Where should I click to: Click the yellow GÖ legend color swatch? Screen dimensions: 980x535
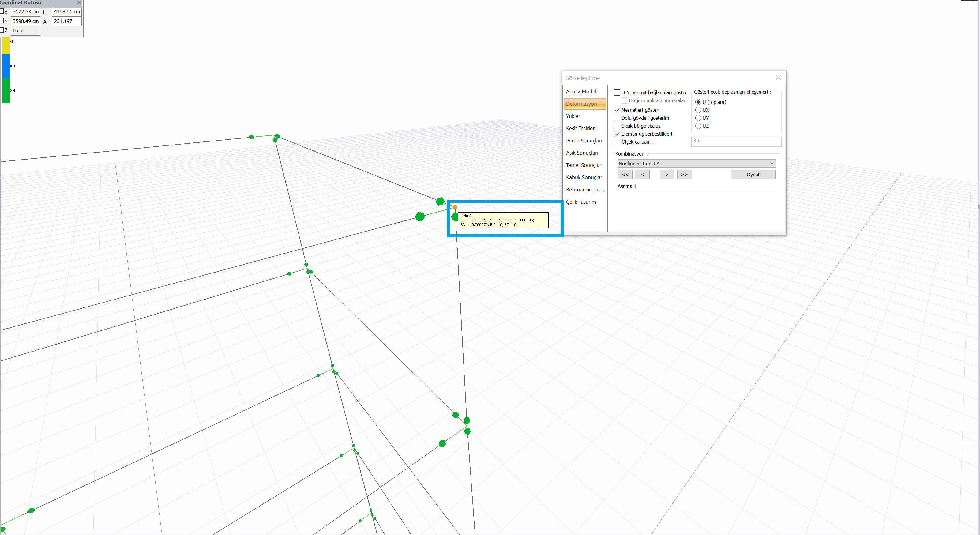[6, 46]
